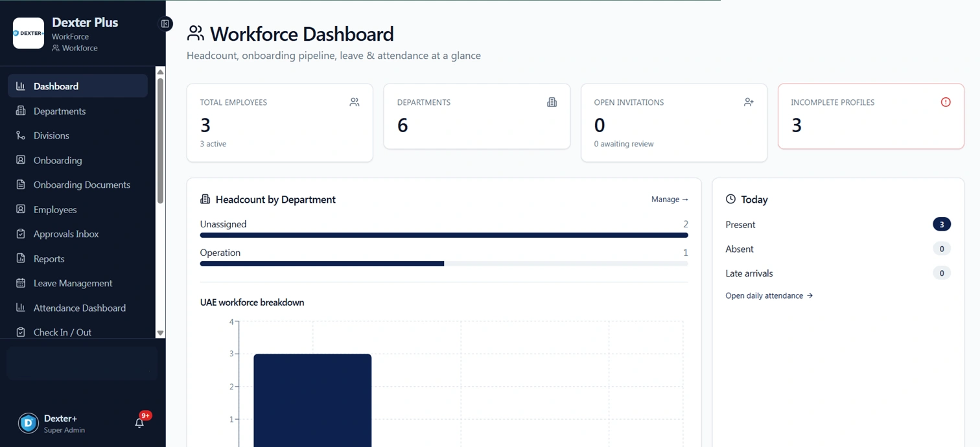Click the Departments building icon in sidebar
The height and width of the screenshot is (447, 980).
[x=21, y=111]
